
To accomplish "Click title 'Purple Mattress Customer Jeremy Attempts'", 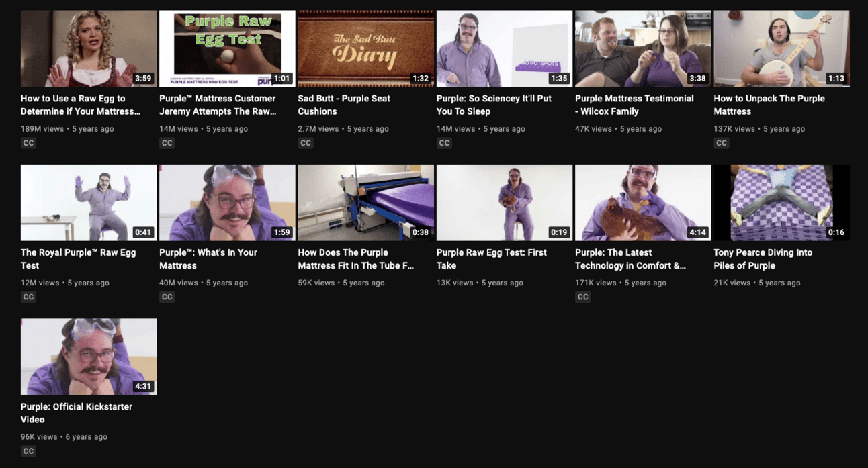I will click(218, 105).
